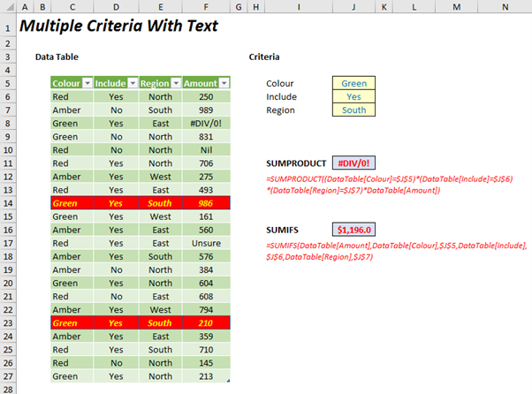Open the Region column filter dropdown
The image size is (532, 394).
coord(176,83)
